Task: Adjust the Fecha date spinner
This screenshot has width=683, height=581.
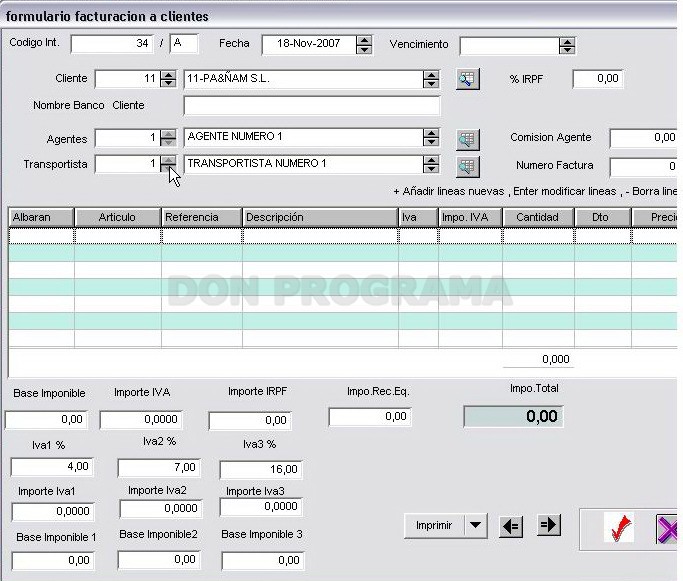Action: [x=364, y=44]
